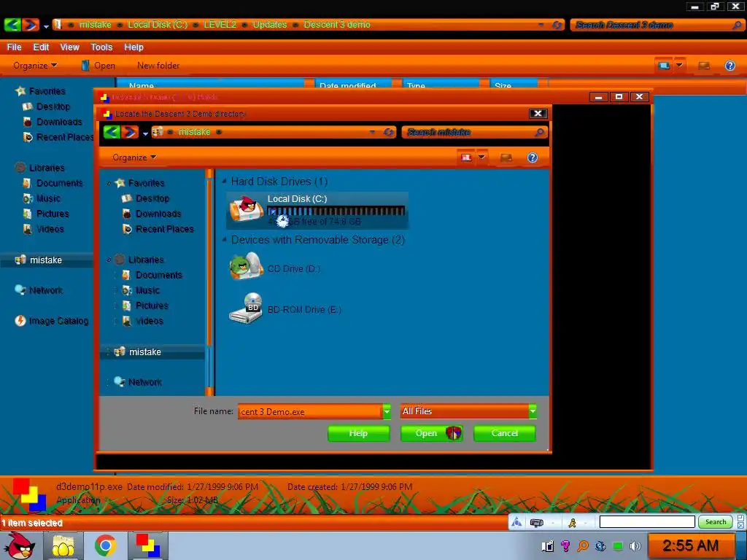The height and width of the screenshot is (560, 747).
Task: Click New folder in main Explorer toolbar
Action: pos(158,66)
